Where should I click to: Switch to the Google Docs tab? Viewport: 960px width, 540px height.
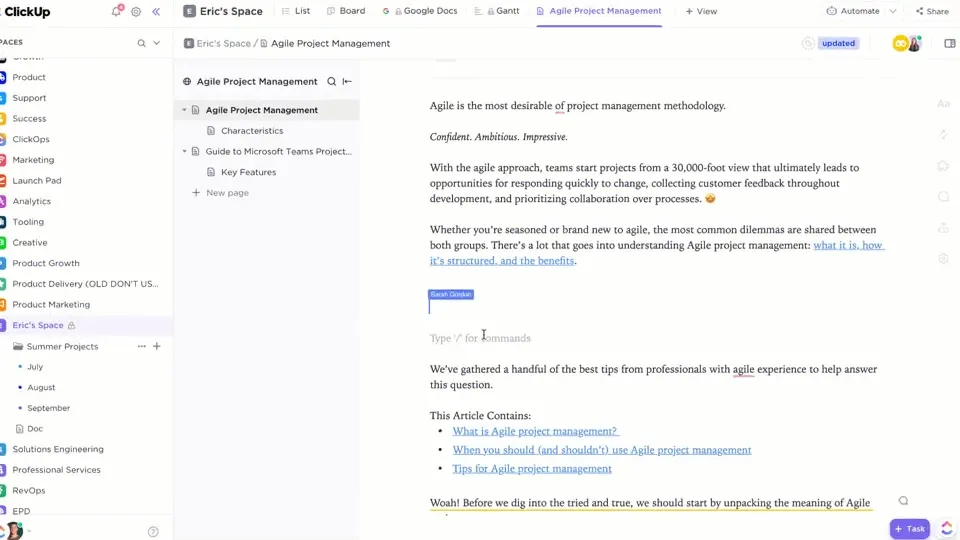pos(420,11)
